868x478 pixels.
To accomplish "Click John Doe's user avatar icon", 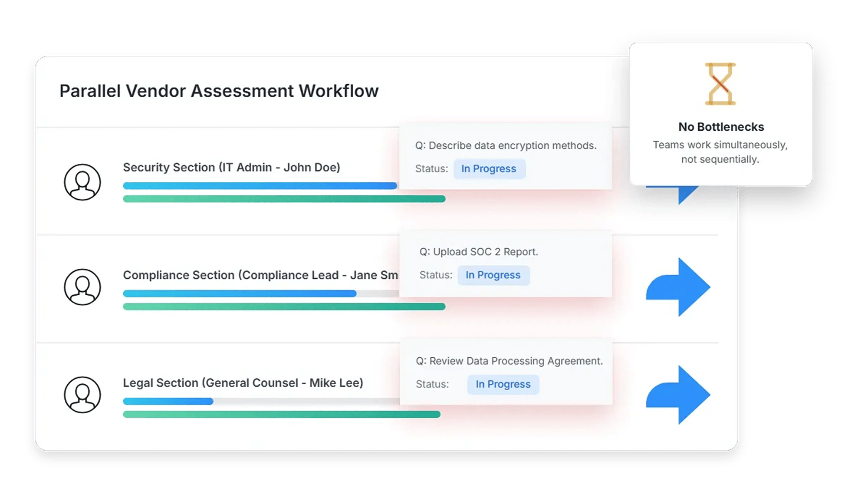I will tap(82, 182).
